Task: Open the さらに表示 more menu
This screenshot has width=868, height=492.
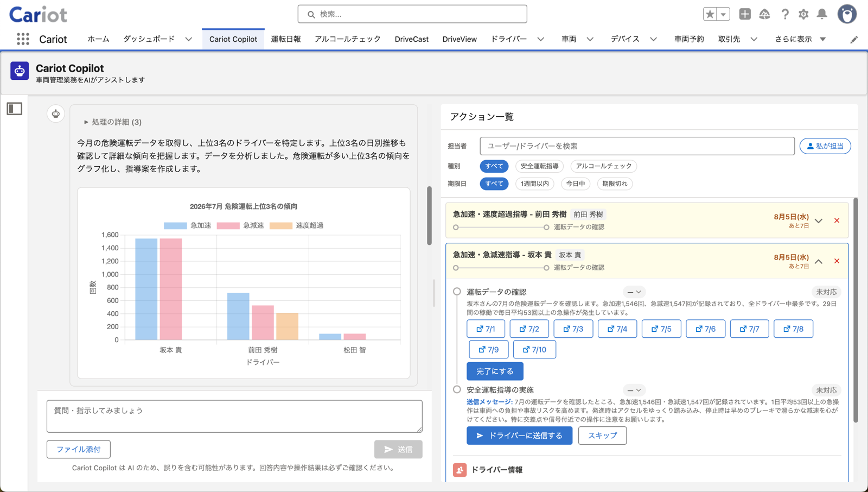Action: click(x=800, y=39)
